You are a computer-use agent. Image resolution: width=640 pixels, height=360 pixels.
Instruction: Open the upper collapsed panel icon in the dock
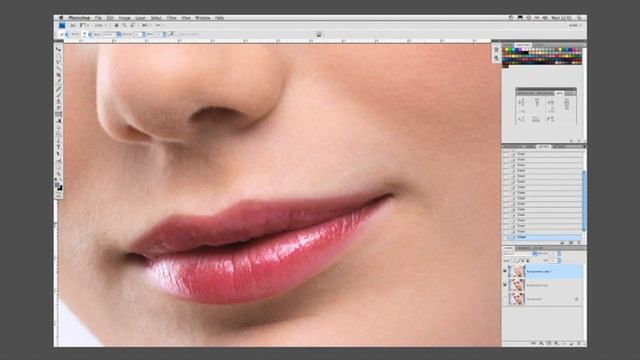(496, 49)
